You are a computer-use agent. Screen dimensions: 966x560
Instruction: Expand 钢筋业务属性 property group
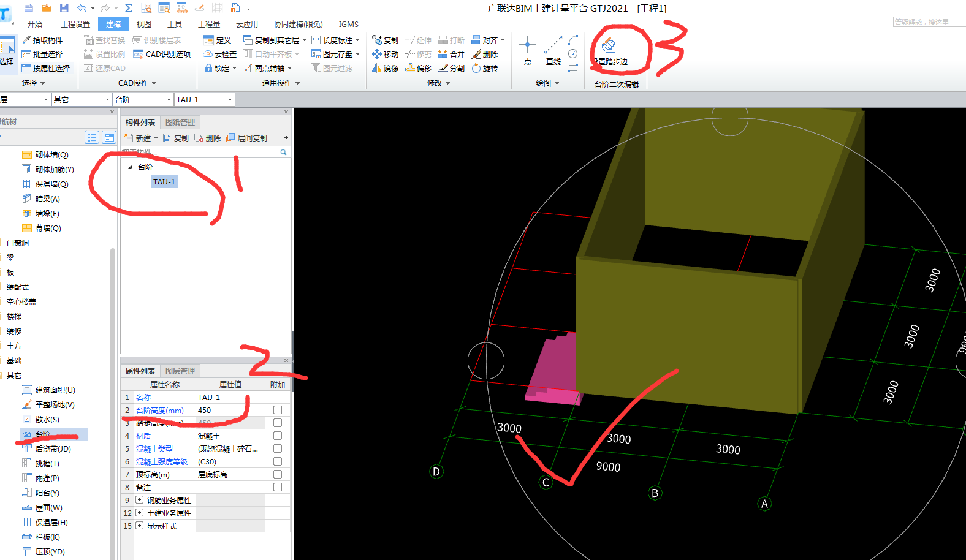pos(140,500)
